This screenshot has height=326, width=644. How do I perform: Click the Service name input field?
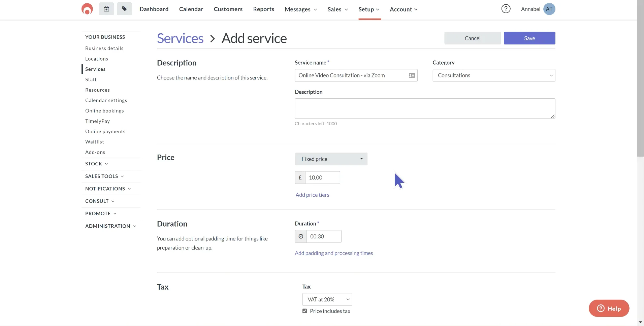tap(356, 75)
